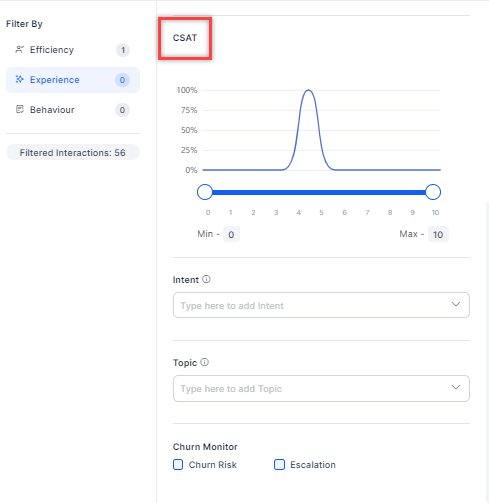Click the CSAT slider minimum handle

[205, 192]
